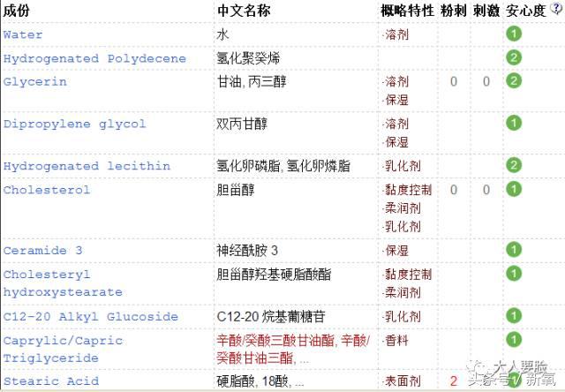
Task: Click the green safety badge for Glycerin
Action: tap(514, 80)
